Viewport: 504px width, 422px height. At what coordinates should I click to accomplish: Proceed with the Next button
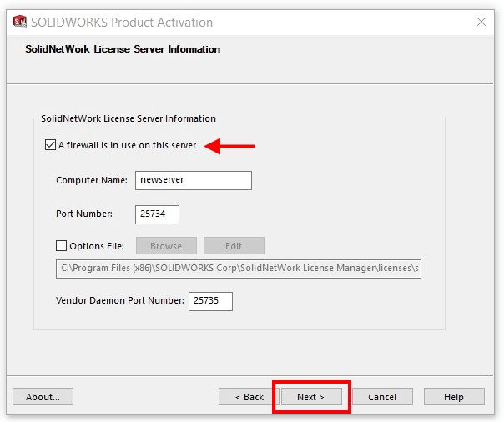click(x=311, y=397)
